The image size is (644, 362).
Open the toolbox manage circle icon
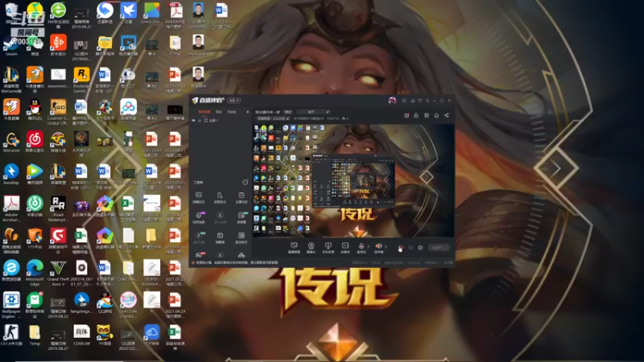(246, 183)
